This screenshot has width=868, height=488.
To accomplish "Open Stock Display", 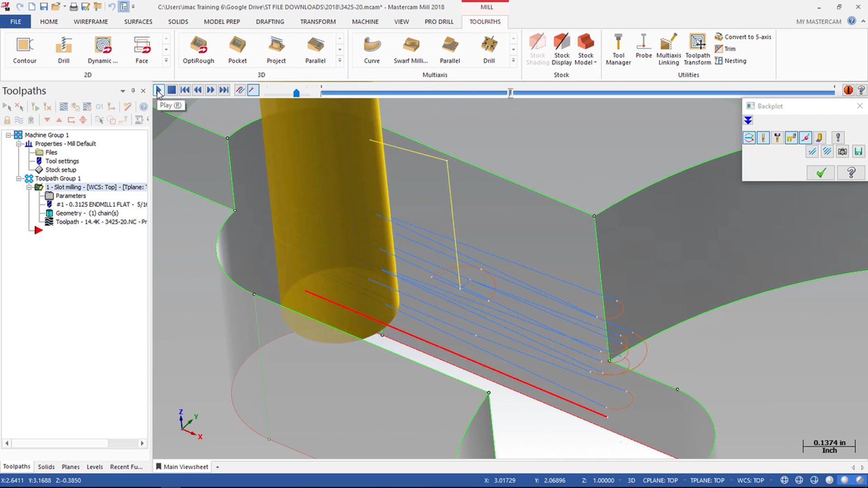I will click(562, 50).
